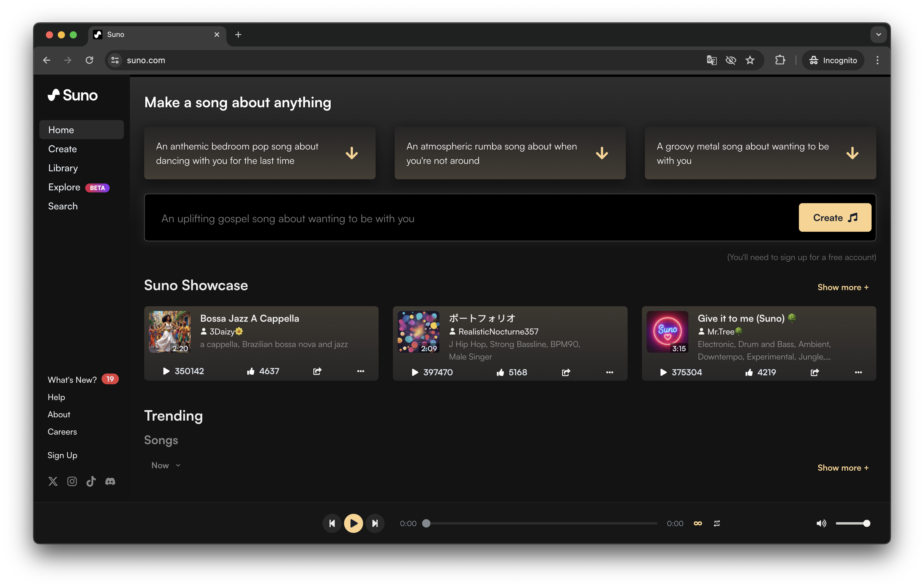Viewport: 924px width, 588px height.
Task: Open Suno's Instagram icon link
Action: pos(72,481)
